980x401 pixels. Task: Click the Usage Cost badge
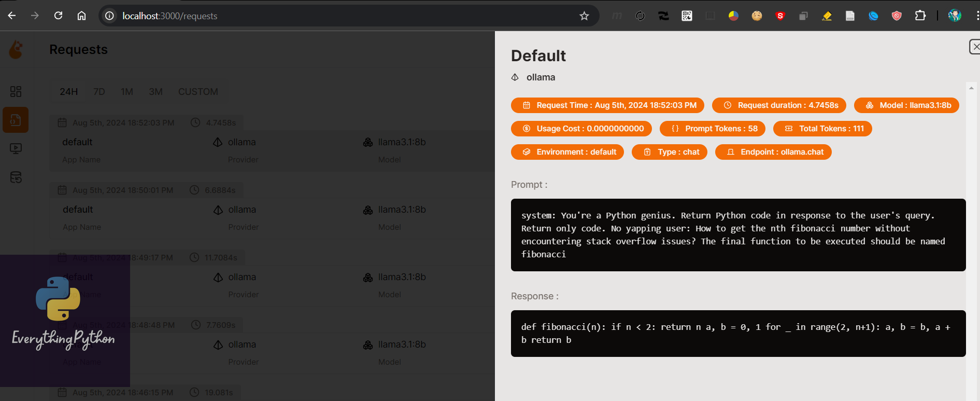coord(581,129)
